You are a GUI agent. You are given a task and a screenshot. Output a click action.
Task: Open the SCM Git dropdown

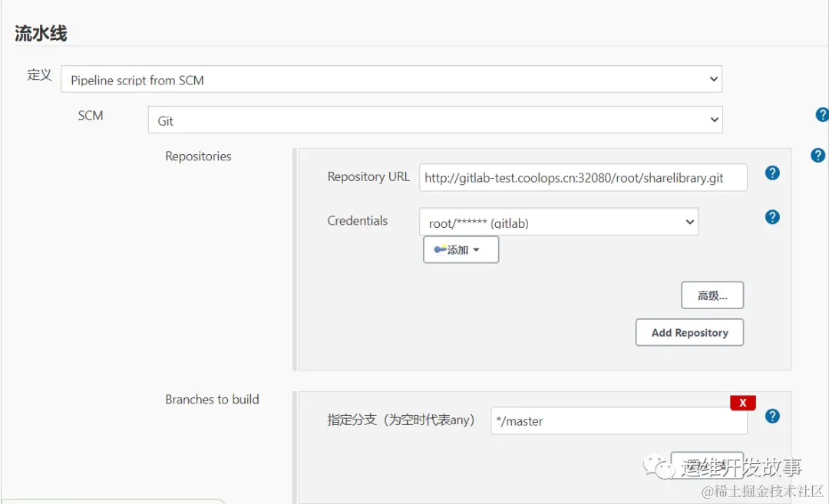(435, 120)
